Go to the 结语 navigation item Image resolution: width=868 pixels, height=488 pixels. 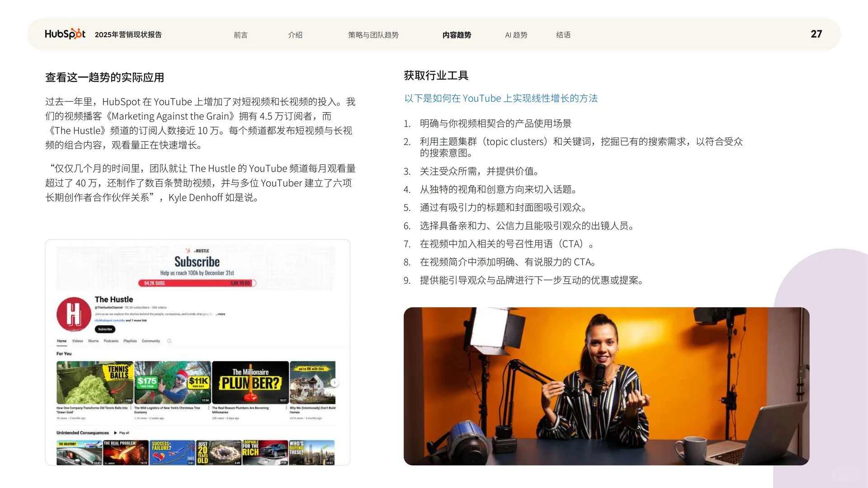click(x=563, y=35)
